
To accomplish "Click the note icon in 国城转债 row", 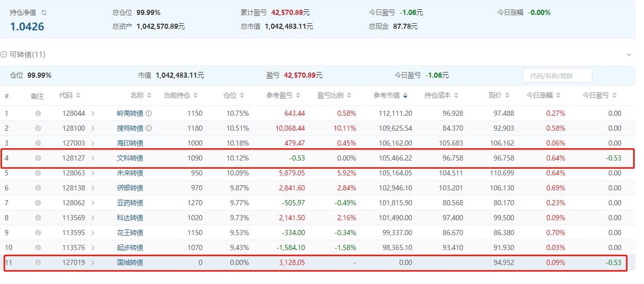I will tap(38, 262).
